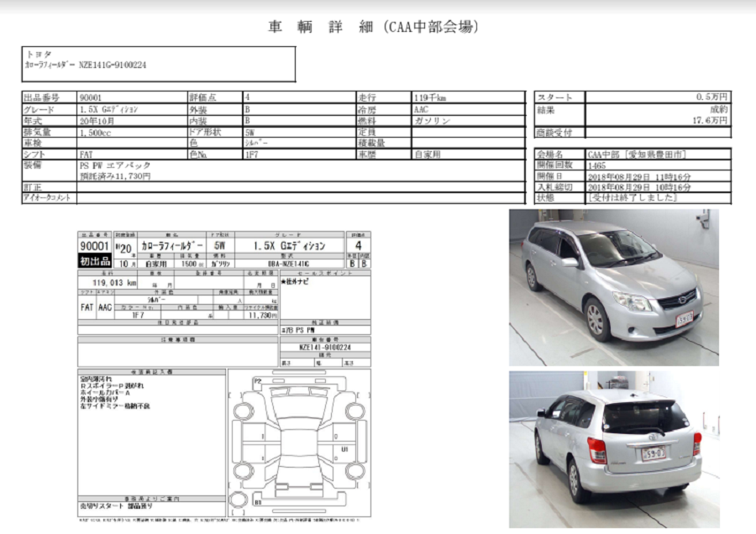Click the grade value 1.5X Gエディション in table
Screen dimensions: 756x534
click(108, 109)
